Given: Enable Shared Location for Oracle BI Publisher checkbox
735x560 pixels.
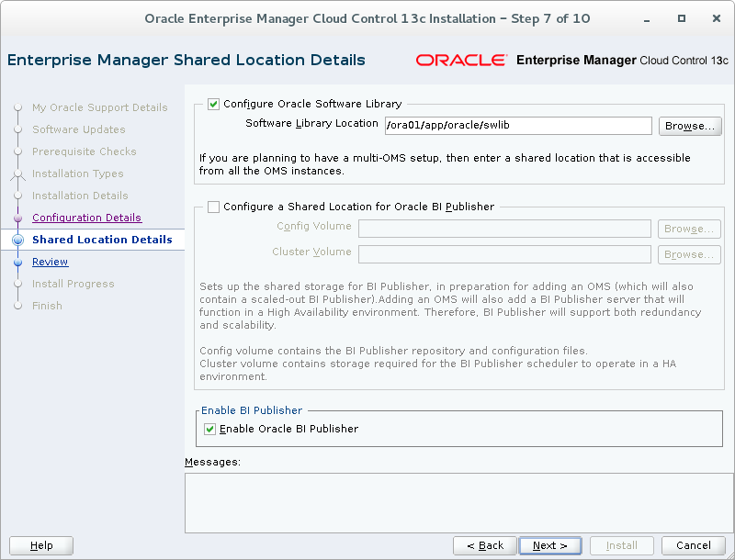Looking at the screenshot, I should (213, 207).
